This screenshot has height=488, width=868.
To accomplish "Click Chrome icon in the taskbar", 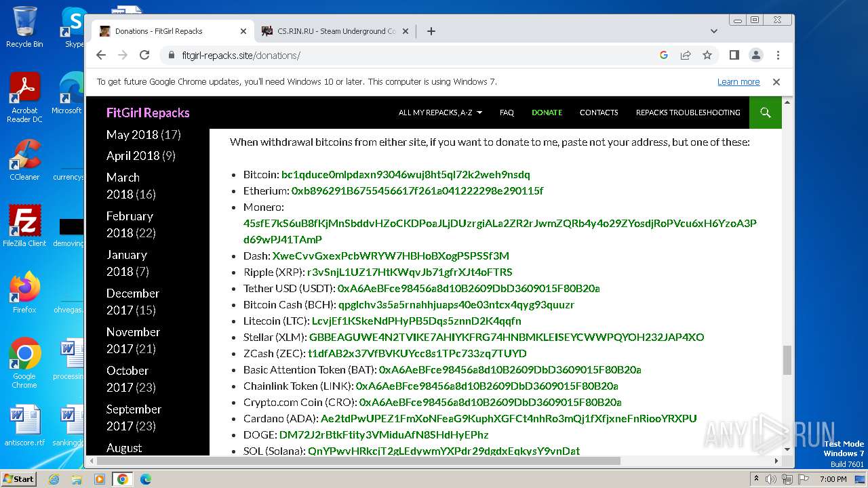I will click(x=123, y=479).
